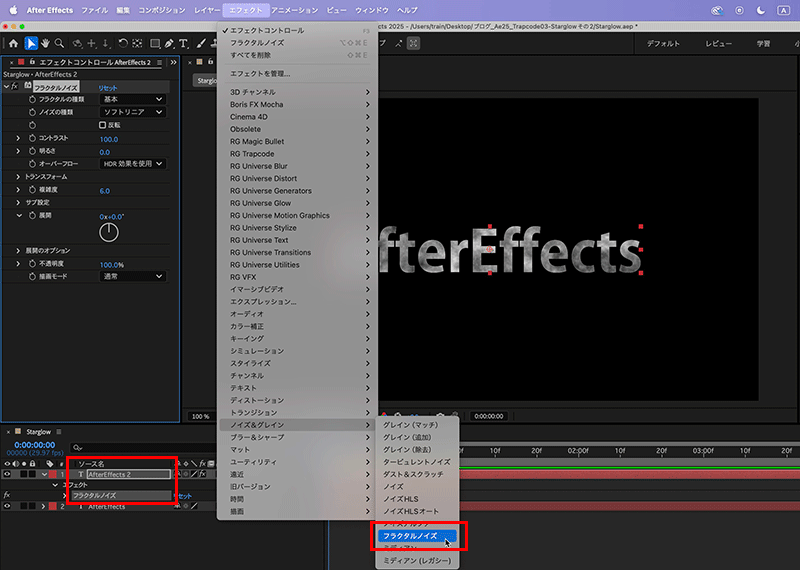The width and height of the screenshot is (800, 570).
Task: Enable the 反転 checkbox
Action: (102, 125)
